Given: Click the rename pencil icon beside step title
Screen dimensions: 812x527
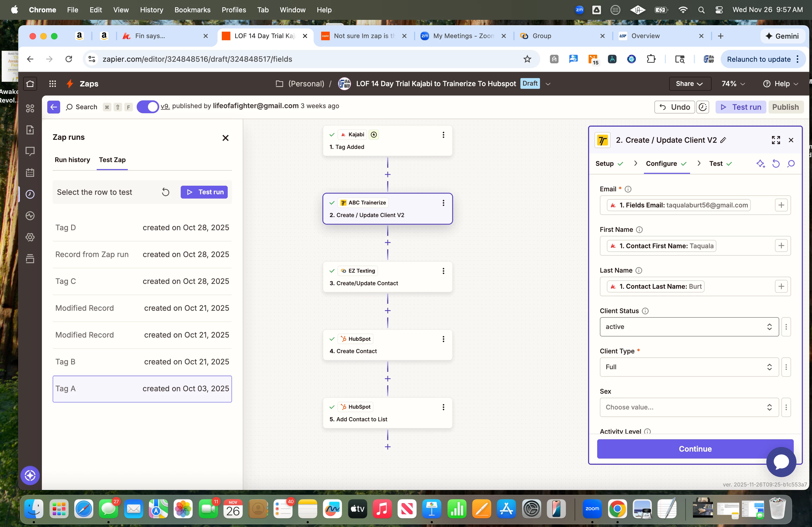Looking at the screenshot, I should click(723, 140).
